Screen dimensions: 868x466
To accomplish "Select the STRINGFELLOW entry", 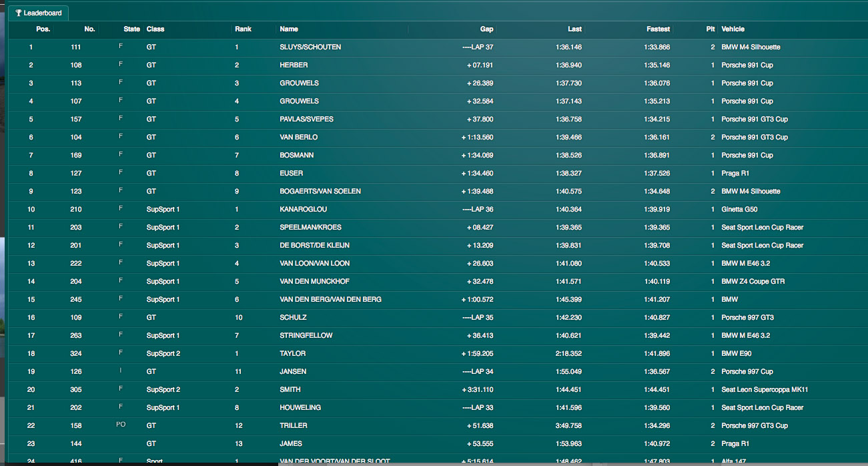I will pyautogui.click(x=306, y=336).
